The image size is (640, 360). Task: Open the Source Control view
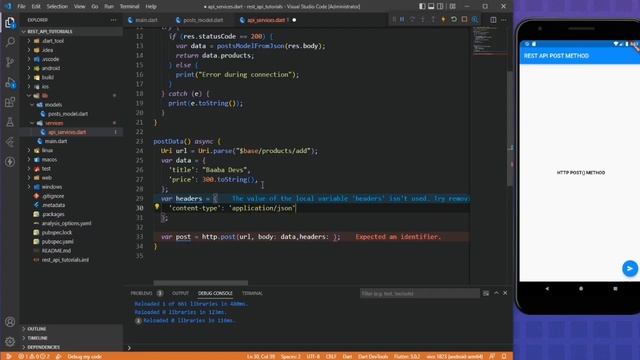10,62
